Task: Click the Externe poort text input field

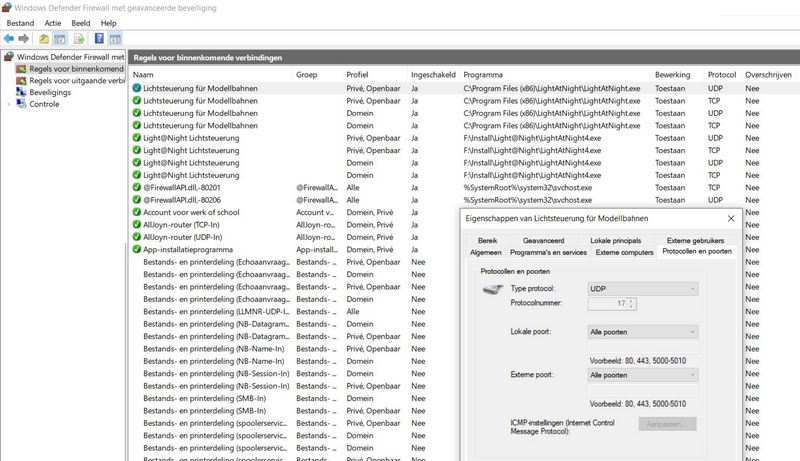Action: (x=643, y=391)
